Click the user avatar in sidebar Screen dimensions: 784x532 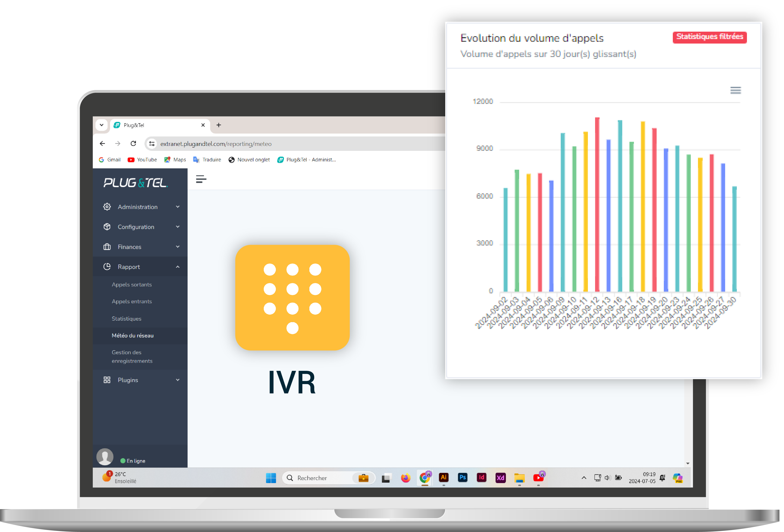pyautogui.click(x=105, y=457)
